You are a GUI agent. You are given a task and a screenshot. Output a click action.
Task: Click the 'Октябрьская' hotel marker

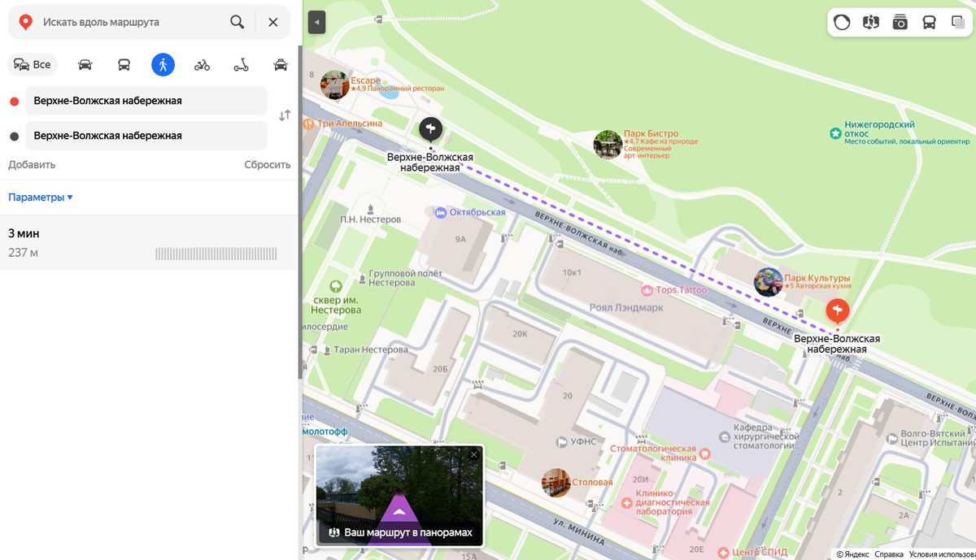[441, 212]
